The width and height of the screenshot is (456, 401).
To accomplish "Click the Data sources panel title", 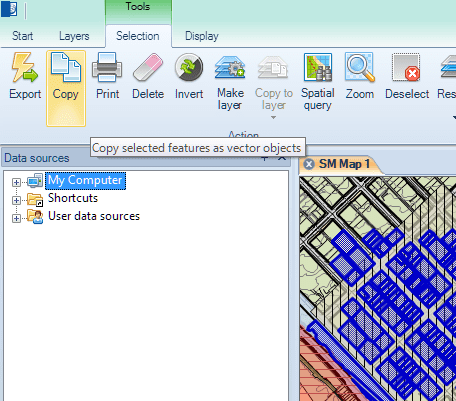I will pyautogui.click(x=37, y=158).
